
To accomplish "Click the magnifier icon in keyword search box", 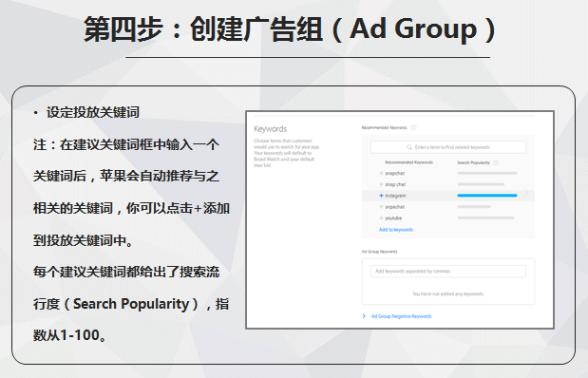I will coord(409,147).
